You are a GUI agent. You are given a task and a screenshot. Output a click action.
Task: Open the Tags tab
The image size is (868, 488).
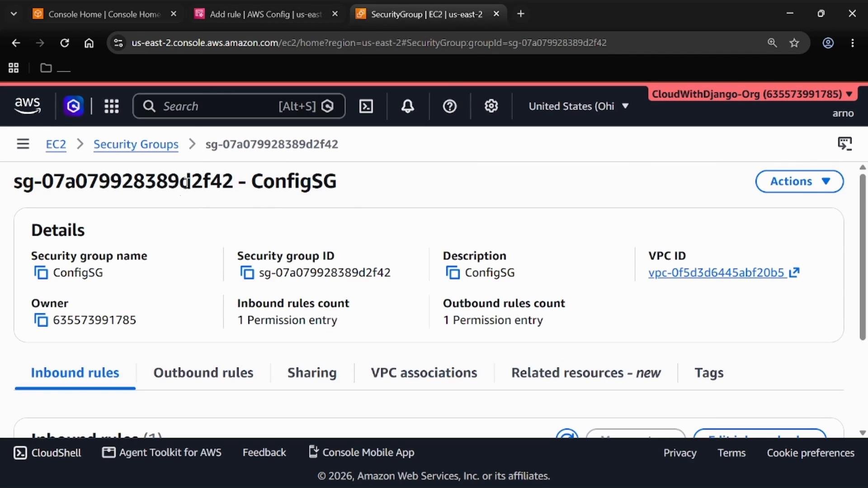(709, 373)
